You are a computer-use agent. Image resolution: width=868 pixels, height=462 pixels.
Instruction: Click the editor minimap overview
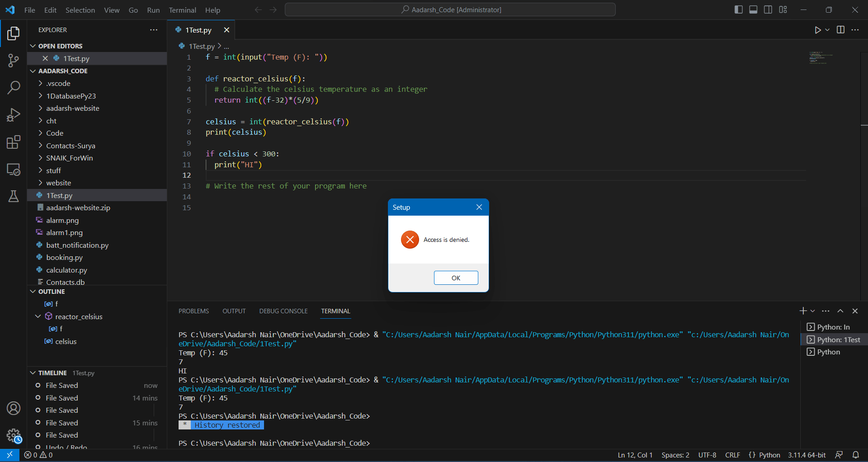pyautogui.click(x=821, y=58)
